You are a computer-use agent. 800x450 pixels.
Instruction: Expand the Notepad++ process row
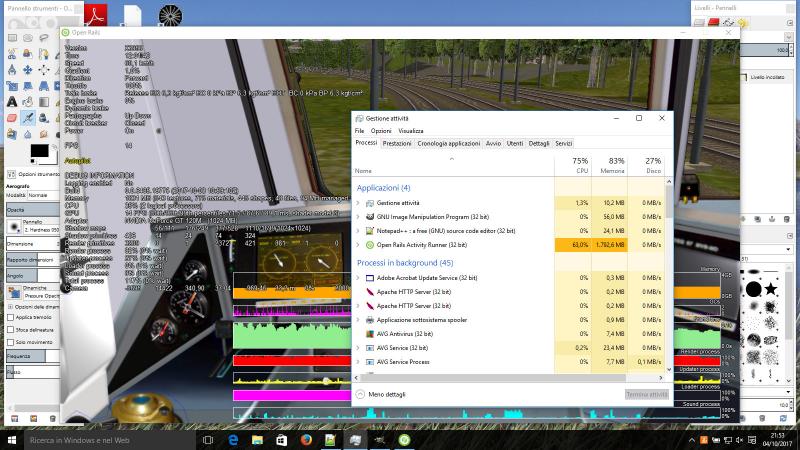(x=358, y=231)
